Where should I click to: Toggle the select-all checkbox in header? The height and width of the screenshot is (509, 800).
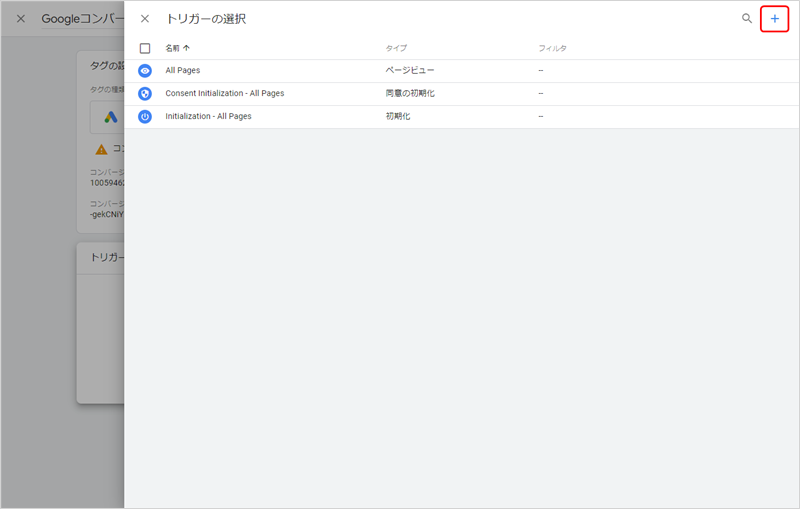click(x=145, y=48)
